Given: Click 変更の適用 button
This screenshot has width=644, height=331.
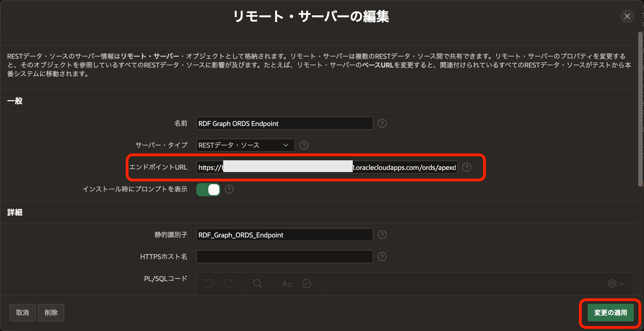Looking at the screenshot, I should tap(611, 313).
